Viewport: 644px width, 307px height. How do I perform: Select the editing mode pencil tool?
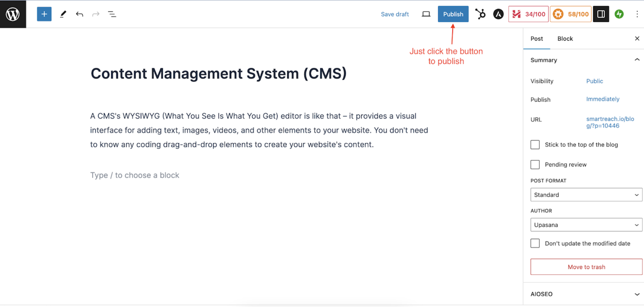tap(63, 14)
